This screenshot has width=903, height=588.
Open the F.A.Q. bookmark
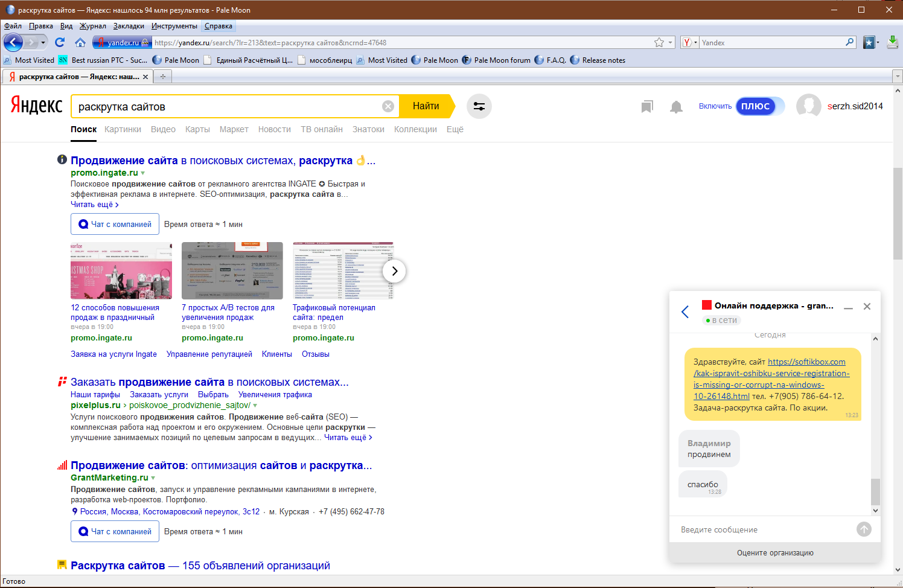click(550, 60)
